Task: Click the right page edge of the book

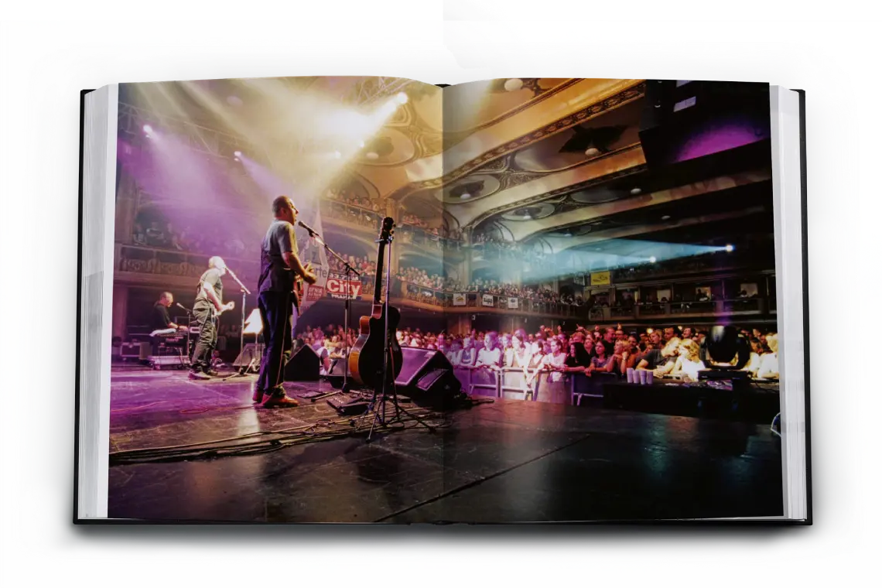Action: click(791, 302)
